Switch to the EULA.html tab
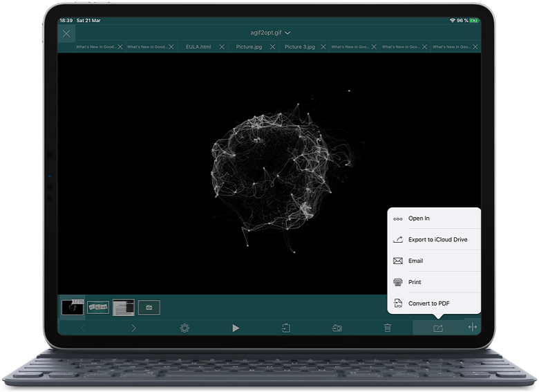The height and width of the screenshot is (392, 539). (198, 47)
